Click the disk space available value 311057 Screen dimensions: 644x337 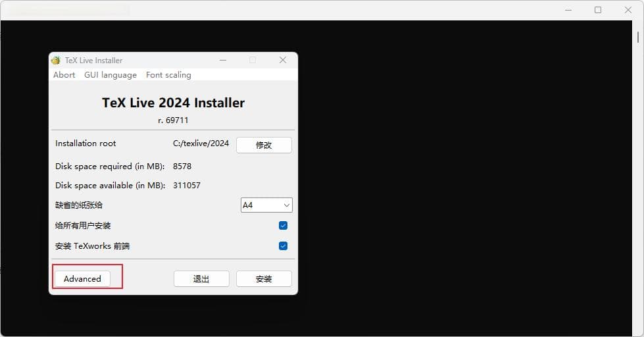point(186,186)
